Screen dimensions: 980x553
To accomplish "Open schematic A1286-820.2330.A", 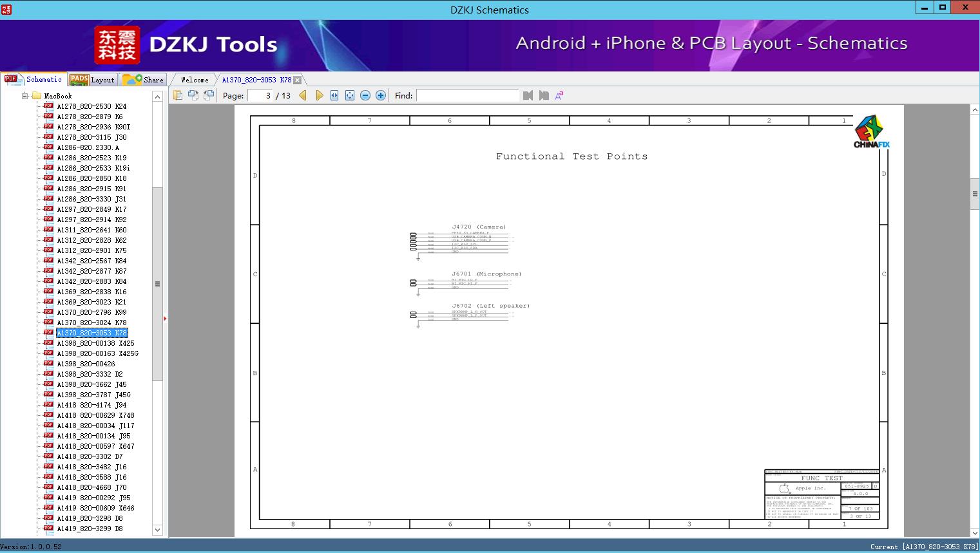I will 88,147.
